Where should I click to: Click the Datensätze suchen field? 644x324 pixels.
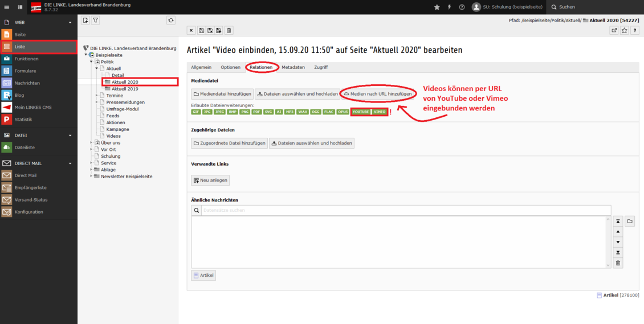point(406,210)
